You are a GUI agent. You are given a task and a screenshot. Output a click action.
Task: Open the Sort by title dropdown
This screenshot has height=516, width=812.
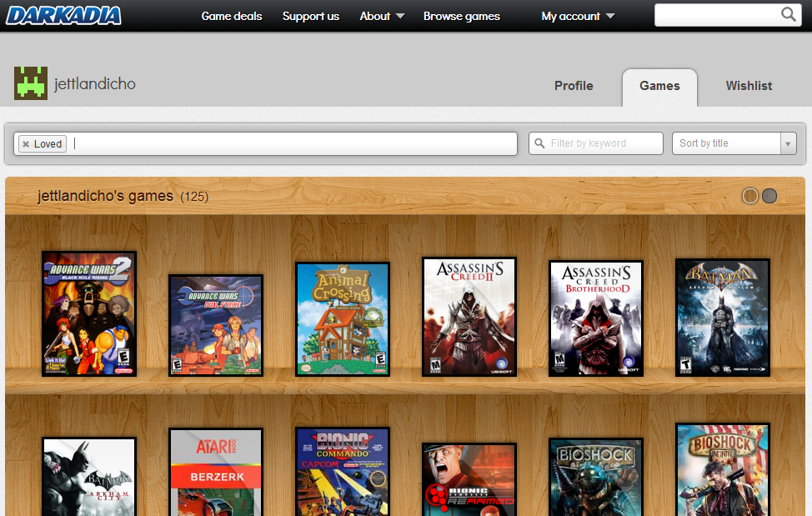(734, 143)
